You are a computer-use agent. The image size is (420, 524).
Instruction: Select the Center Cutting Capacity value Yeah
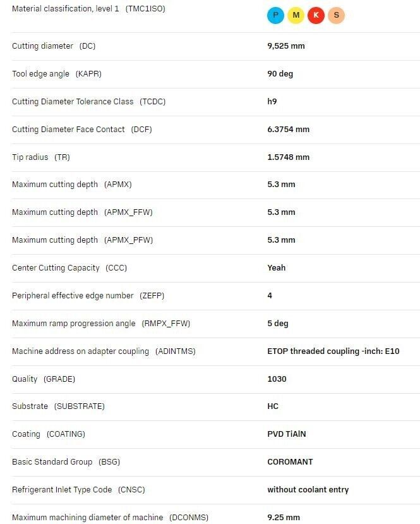276,267
